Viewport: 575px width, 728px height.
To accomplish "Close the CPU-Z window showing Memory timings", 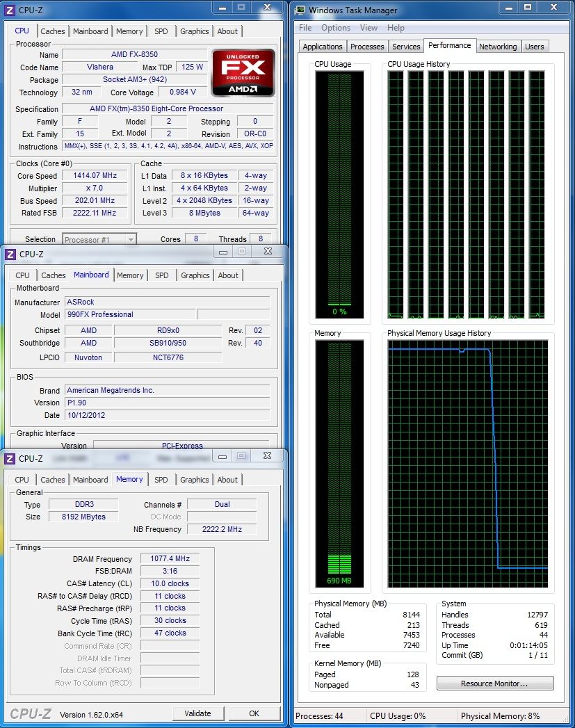I will tap(267, 456).
